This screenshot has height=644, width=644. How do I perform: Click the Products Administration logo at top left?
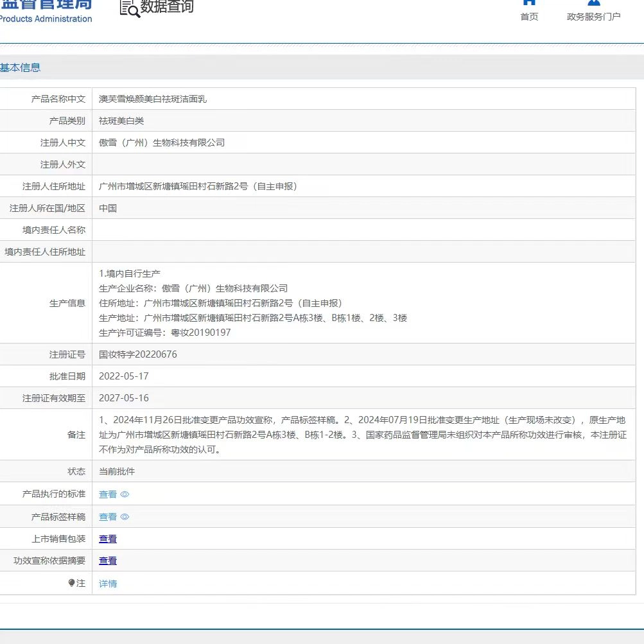click(x=46, y=12)
